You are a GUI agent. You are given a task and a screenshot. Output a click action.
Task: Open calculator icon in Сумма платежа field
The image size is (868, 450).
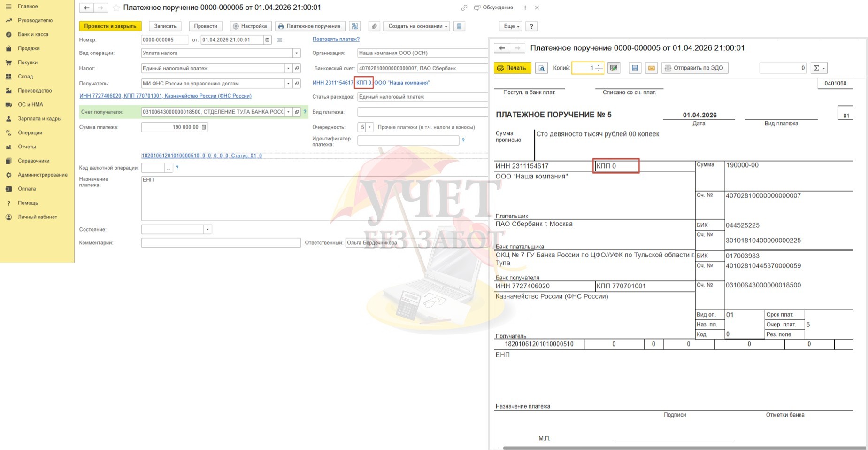204,127
